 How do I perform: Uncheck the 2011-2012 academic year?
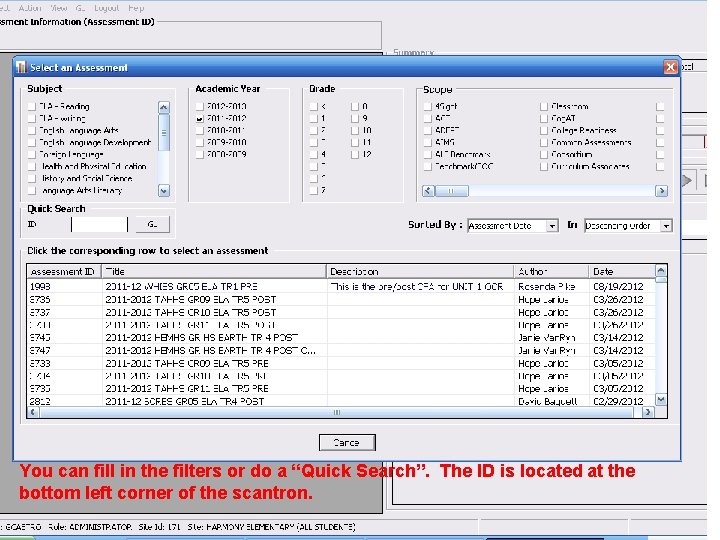(200, 118)
